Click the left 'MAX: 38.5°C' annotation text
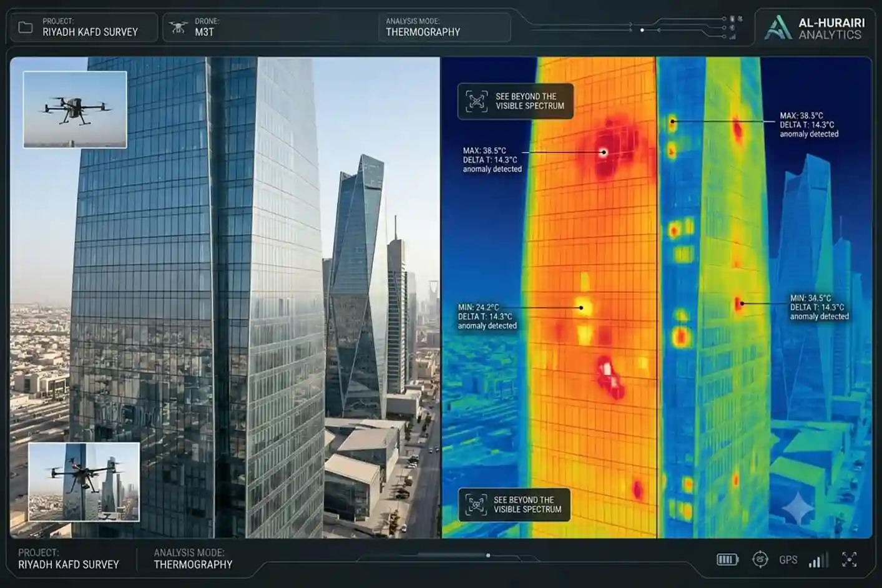This screenshot has height=588, width=882. (484, 150)
